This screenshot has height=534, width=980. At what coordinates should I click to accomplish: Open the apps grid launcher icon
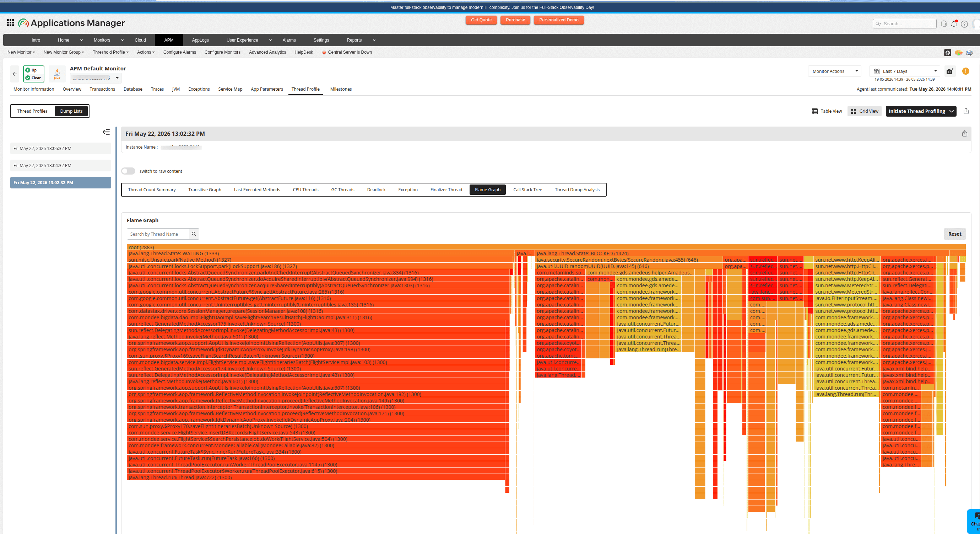[11, 23]
